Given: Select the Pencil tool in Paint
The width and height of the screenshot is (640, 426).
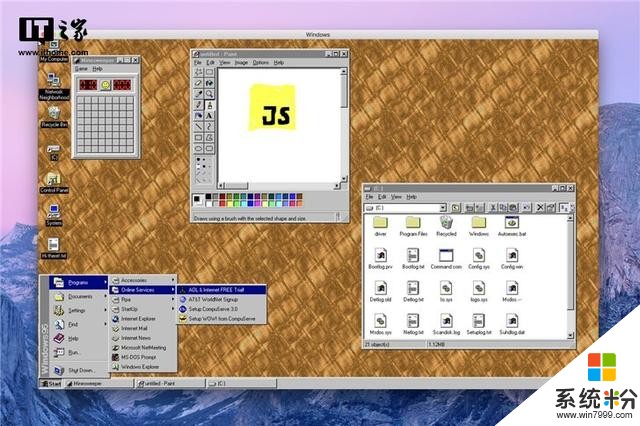Looking at the screenshot, I should pyautogui.click(x=199, y=105).
